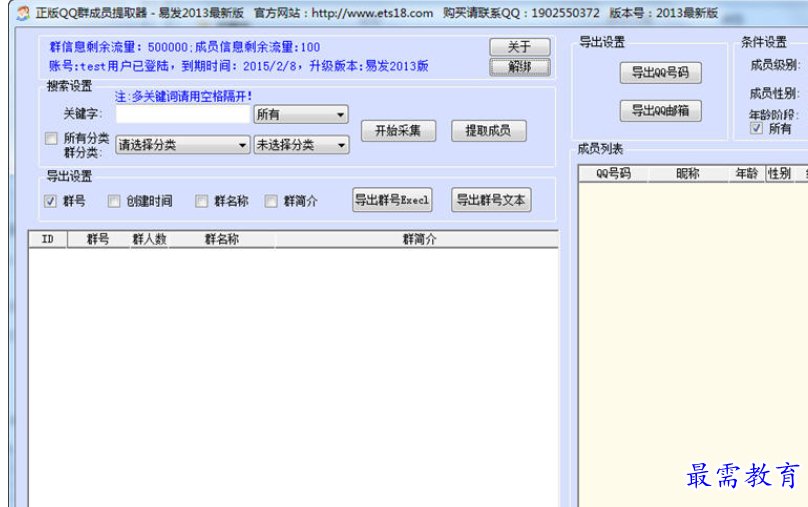The image size is (808, 507).
Task: Enable the 群简介 checkbox
Action: coord(271,201)
